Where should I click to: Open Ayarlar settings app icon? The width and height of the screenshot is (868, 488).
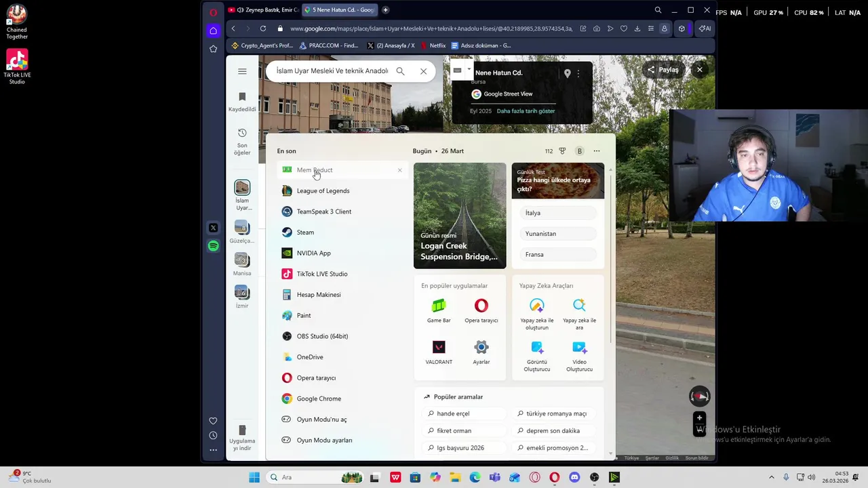coord(481,352)
